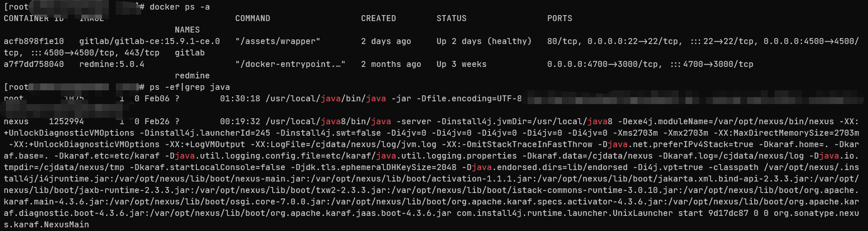
Task: Click the COMMAND column header
Action: 253,18
